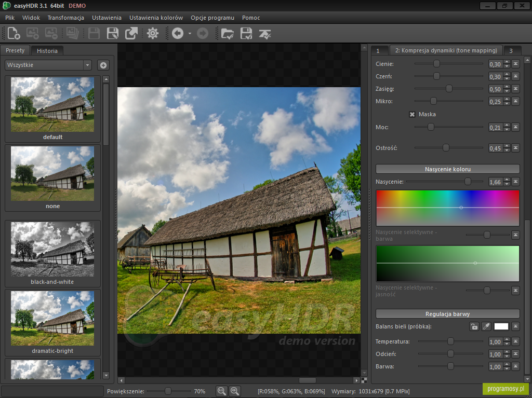Apply the none preset thumbnail
Screen dimensions: 532x398
[x=52, y=174]
